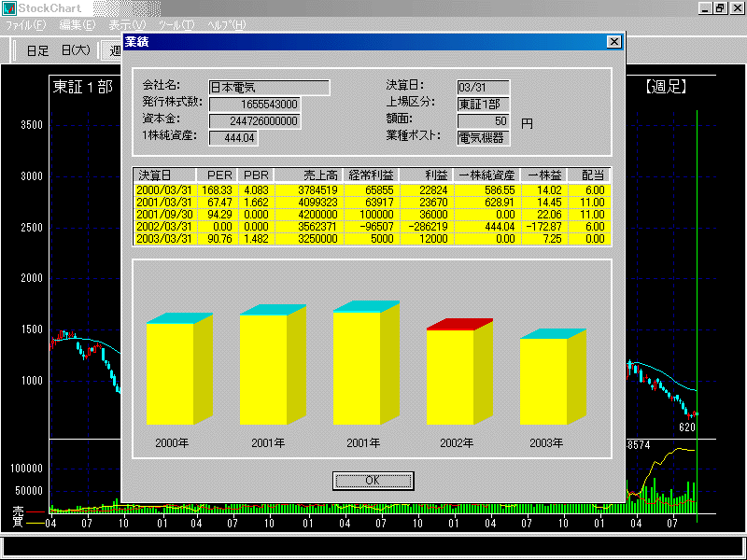Image resolution: width=747 pixels, height=560 pixels.
Task: Click the green vertical cursor line
Action: (x=697, y=315)
